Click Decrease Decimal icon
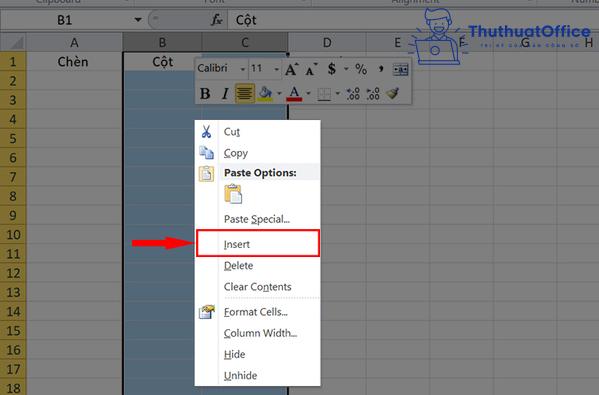 [x=373, y=93]
